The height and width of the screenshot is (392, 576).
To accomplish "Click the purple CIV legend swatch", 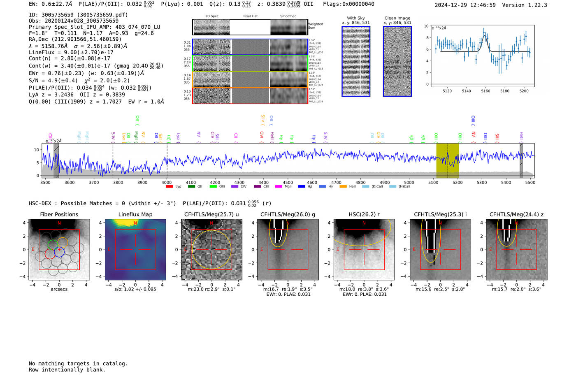I will 235,187.
